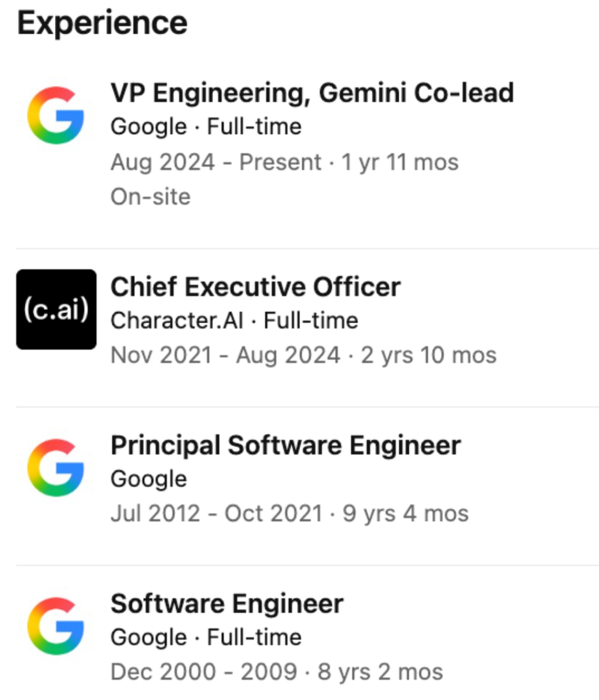Screen dimensions: 599x700
Task: Click 'Google' company name under Principal Software Engineer
Action: coord(149,479)
